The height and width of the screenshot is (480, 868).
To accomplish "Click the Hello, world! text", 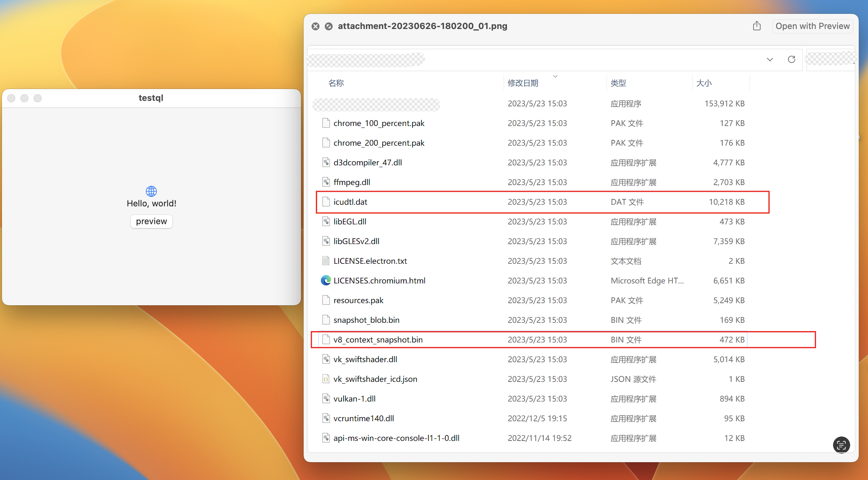I will click(x=151, y=203).
